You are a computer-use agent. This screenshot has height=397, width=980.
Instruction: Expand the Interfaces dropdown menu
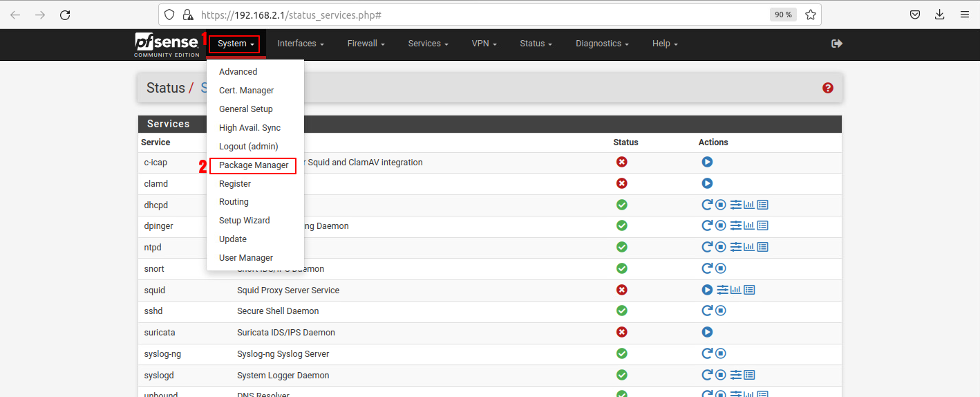pyautogui.click(x=301, y=44)
